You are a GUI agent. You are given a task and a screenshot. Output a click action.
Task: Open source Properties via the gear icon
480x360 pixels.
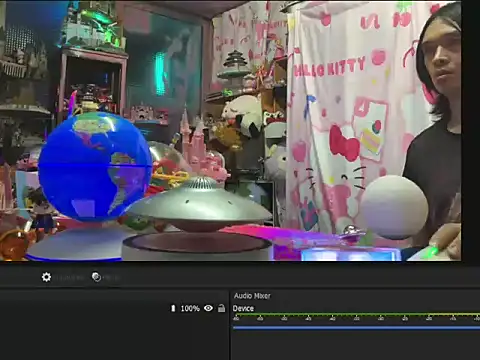tap(46, 277)
